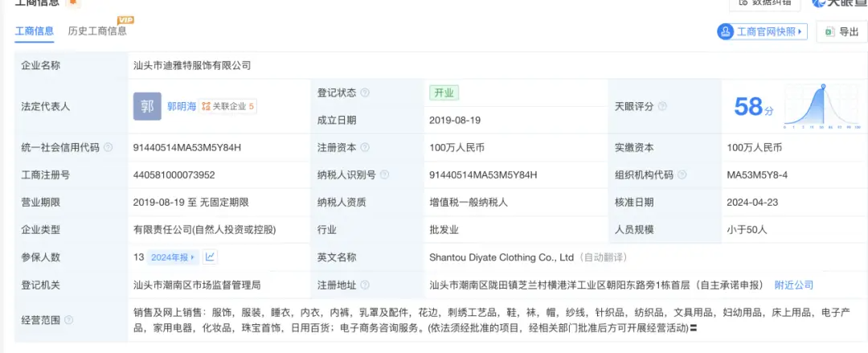Screen dimensions: 868x353
Task: Click help icon next to 登记状态
Action: (365, 93)
